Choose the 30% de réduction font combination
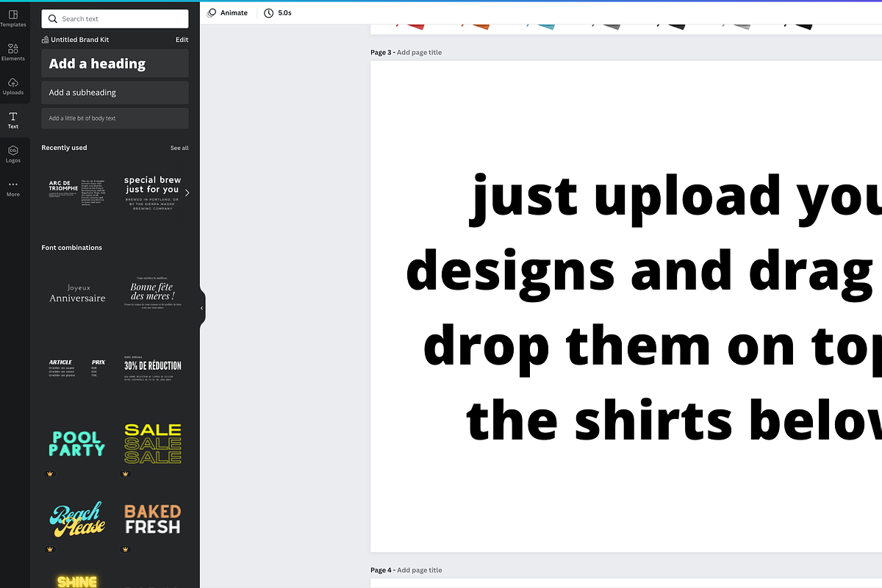The height and width of the screenshot is (588, 882). [x=152, y=367]
